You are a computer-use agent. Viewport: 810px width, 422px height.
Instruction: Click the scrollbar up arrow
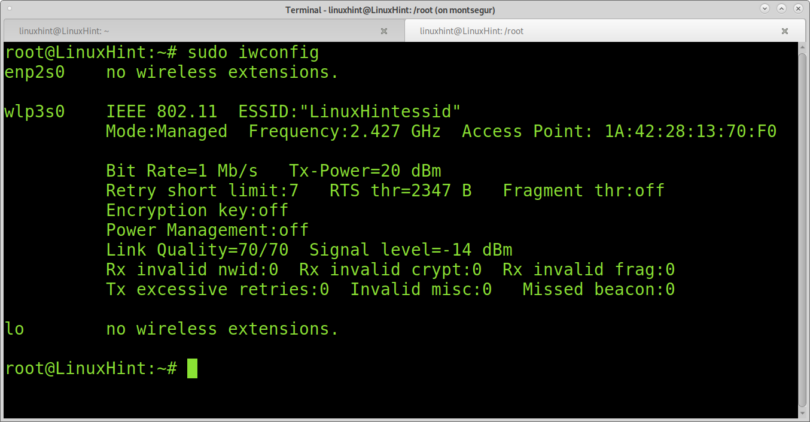pyautogui.click(x=802, y=48)
